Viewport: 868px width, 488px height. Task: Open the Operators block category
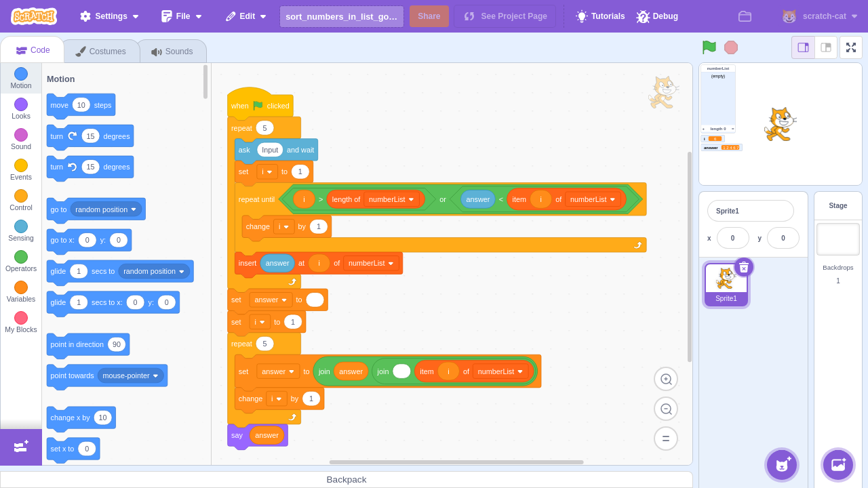pyautogui.click(x=21, y=262)
